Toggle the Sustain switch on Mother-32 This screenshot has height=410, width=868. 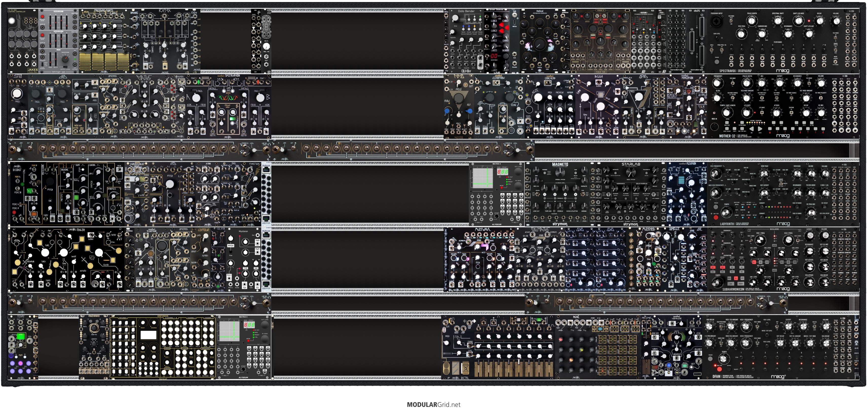click(x=791, y=112)
